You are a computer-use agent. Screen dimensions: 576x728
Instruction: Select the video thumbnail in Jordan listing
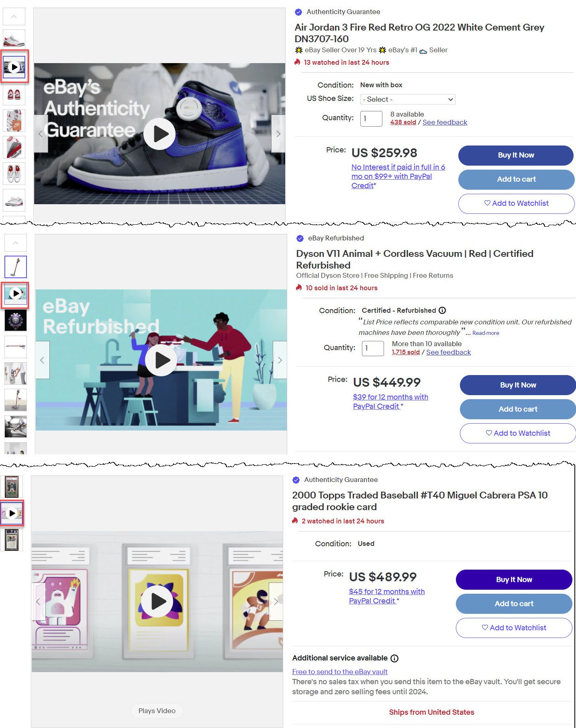(14, 67)
